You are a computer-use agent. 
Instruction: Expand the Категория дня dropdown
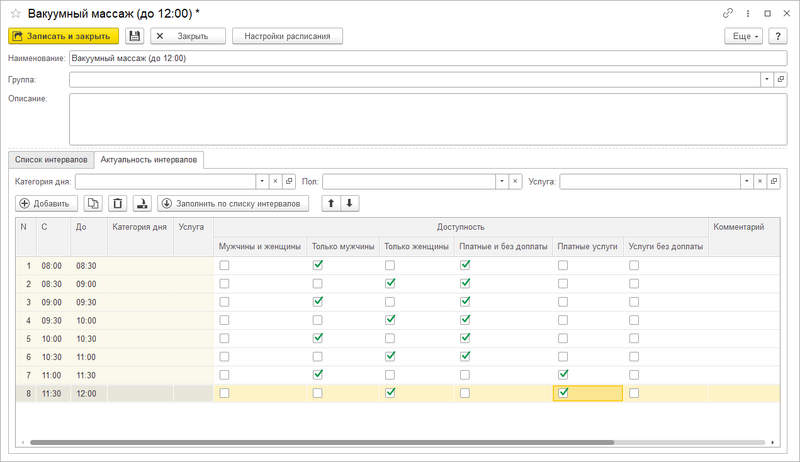[x=261, y=181]
